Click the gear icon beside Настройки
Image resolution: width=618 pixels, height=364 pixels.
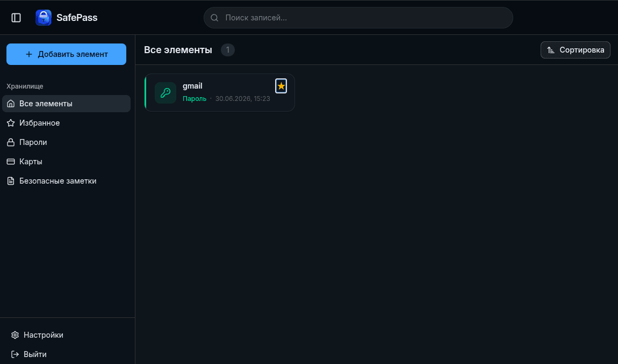[x=15, y=335]
